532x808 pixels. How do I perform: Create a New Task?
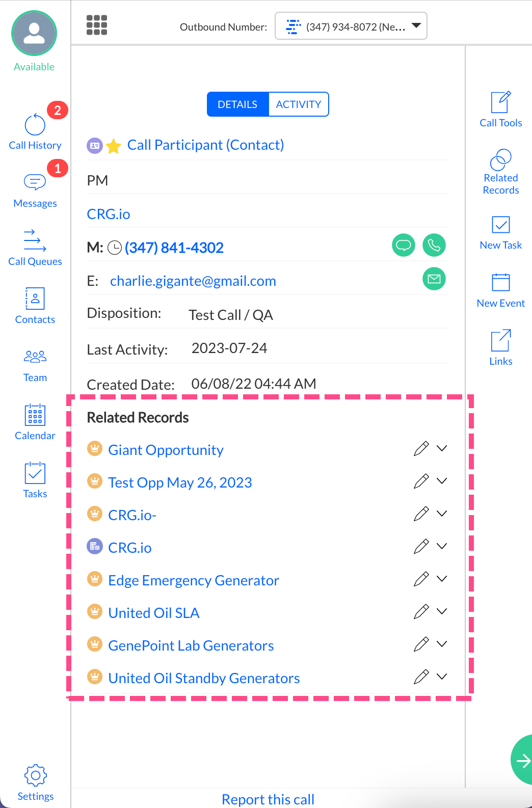[x=500, y=232]
